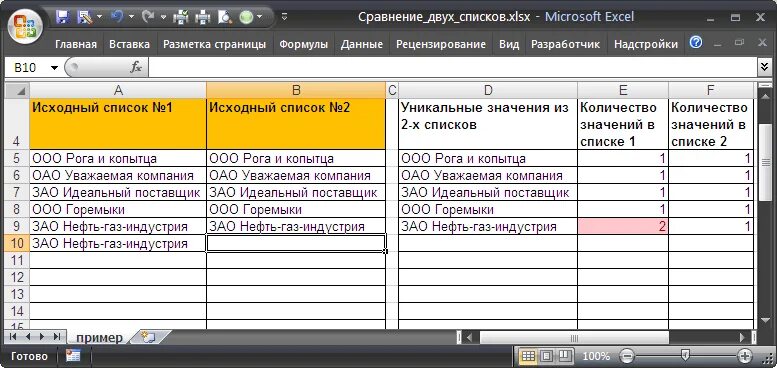Select column A header
This screenshot has height=368, width=777.
(118, 90)
